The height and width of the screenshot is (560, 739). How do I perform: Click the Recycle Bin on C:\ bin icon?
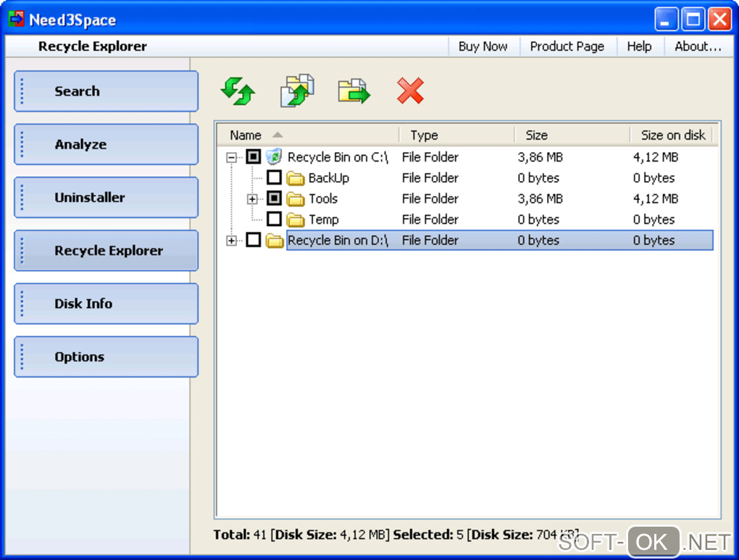(x=274, y=156)
